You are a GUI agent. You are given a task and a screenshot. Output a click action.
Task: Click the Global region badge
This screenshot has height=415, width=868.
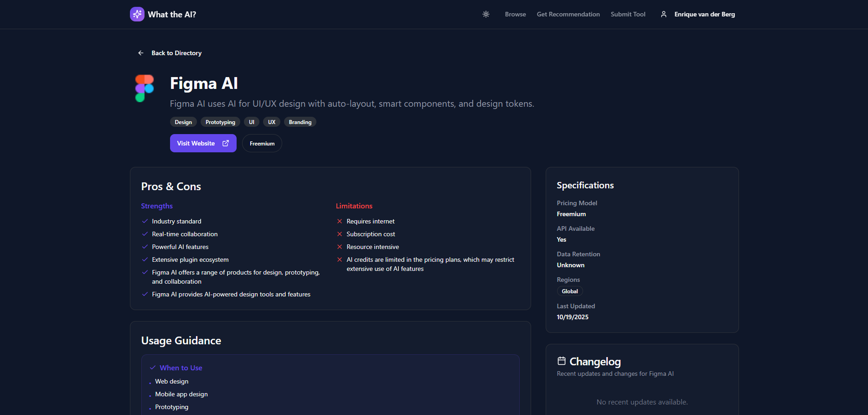click(569, 291)
